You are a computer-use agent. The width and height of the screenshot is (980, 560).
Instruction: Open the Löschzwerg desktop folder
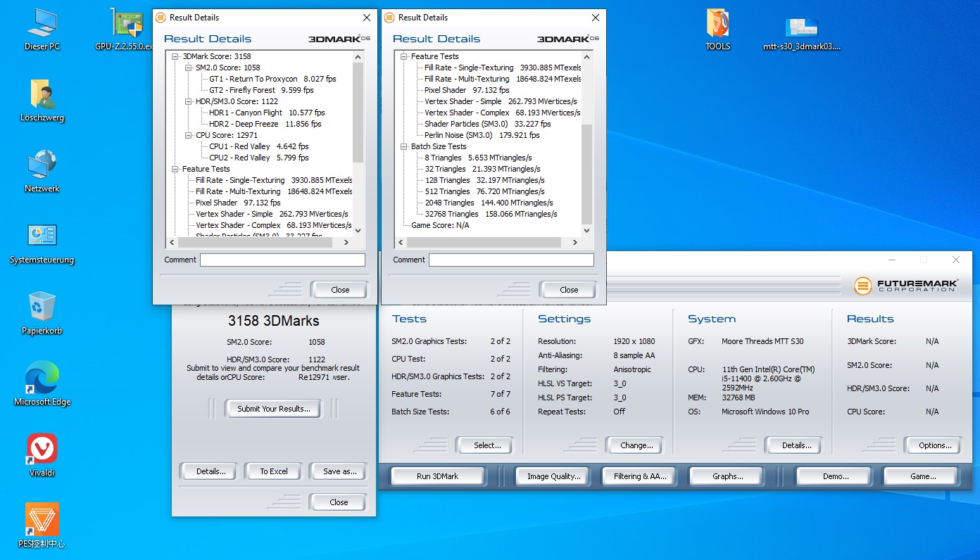click(x=42, y=101)
